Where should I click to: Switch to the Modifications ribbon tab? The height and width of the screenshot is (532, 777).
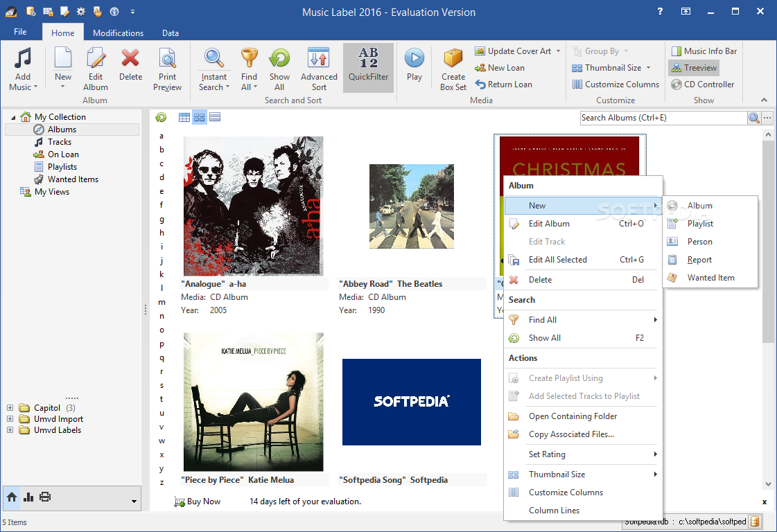pos(119,33)
